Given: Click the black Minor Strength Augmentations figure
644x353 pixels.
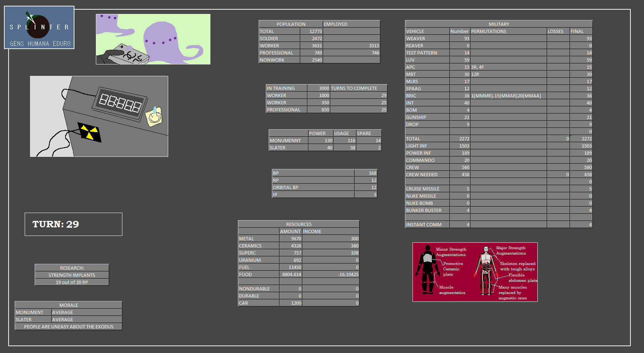Looking at the screenshot, I should (427, 269).
